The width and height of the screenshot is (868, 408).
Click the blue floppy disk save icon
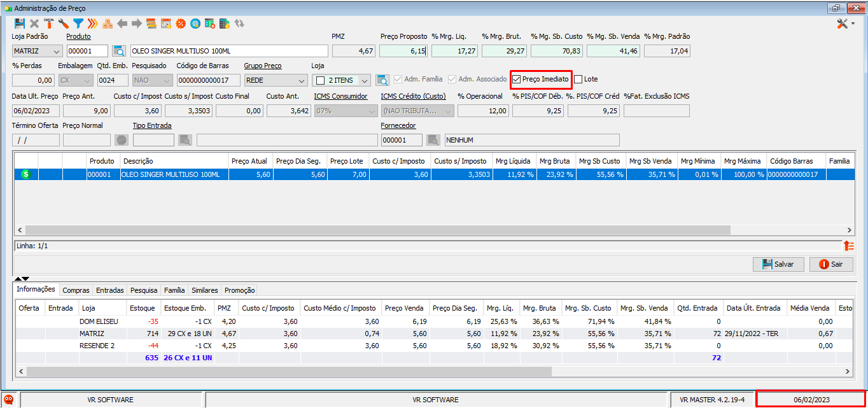(x=20, y=24)
